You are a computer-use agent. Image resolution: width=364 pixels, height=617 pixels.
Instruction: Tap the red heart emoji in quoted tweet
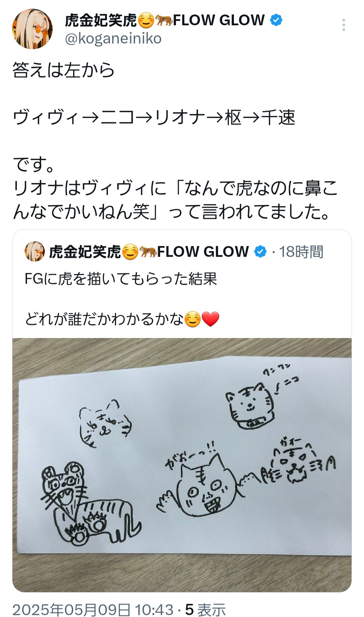(211, 319)
